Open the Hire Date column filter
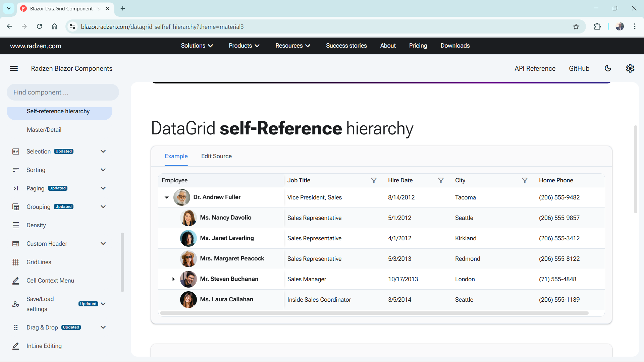Screen dimensions: 644x362 [441, 180]
